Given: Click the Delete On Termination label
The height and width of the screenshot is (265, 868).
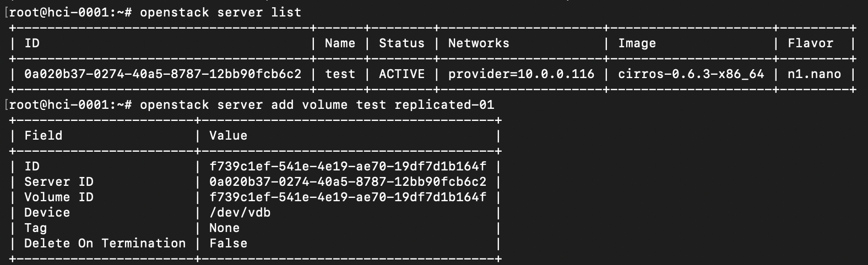Looking at the screenshot, I should [105, 244].
